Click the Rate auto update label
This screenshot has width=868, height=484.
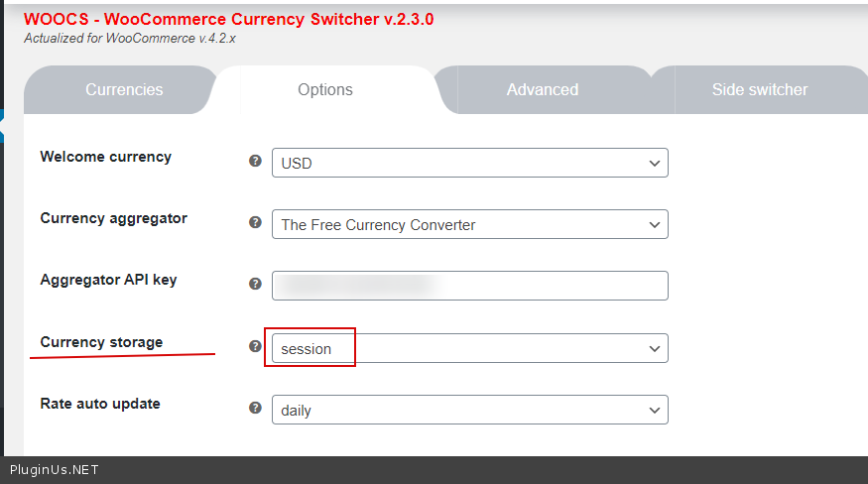(99, 404)
